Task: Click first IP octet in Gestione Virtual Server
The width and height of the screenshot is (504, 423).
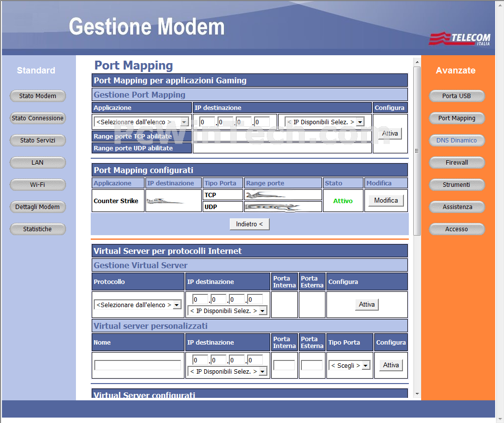Action: pyautogui.click(x=200, y=300)
